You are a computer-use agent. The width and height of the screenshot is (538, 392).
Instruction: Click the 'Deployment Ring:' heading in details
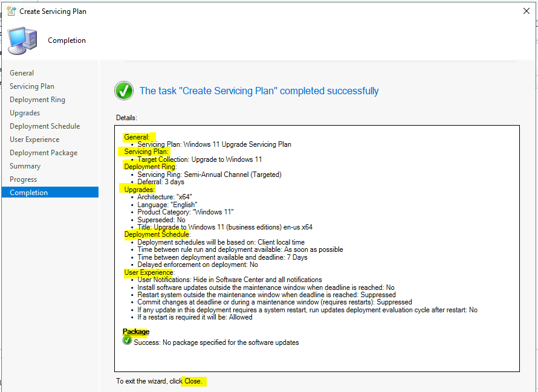pos(151,167)
